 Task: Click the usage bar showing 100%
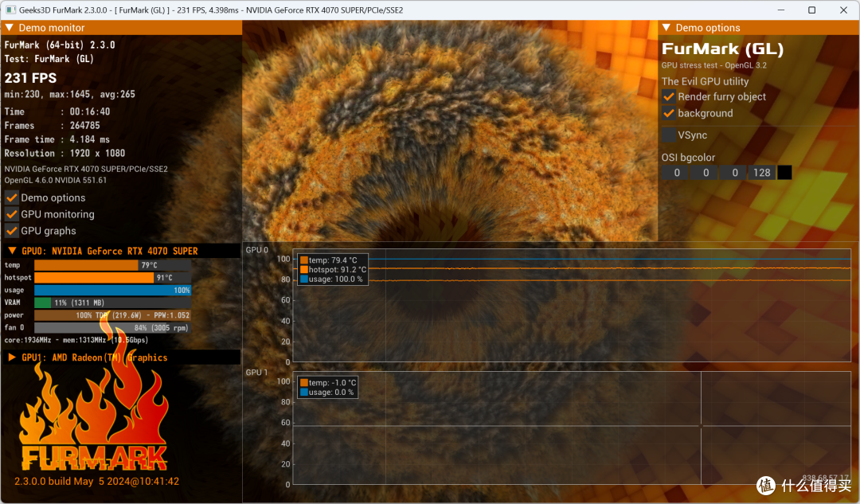click(112, 290)
